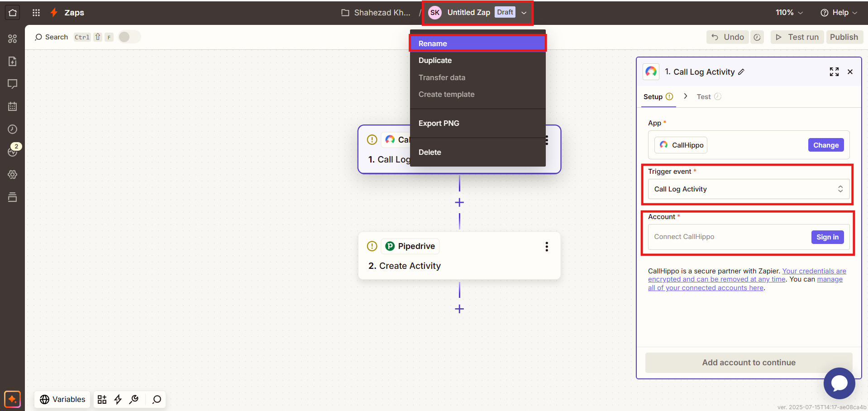This screenshot has width=868, height=411.
Task: Click Change to switch the CallHippo app
Action: click(x=826, y=145)
